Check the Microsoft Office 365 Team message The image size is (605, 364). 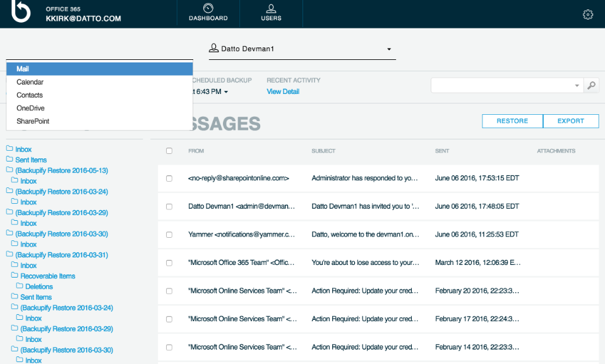(169, 263)
